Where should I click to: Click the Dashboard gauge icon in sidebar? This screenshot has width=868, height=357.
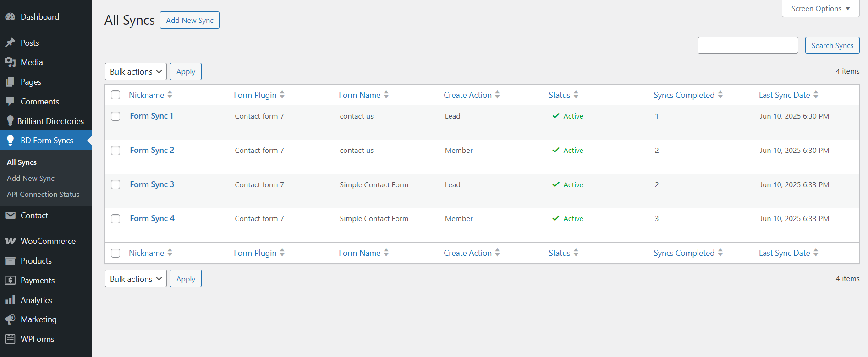(10, 17)
